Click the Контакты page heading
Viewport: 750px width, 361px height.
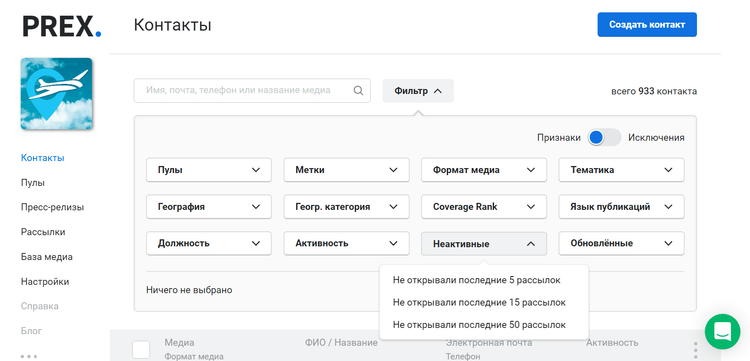(x=172, y=25)
